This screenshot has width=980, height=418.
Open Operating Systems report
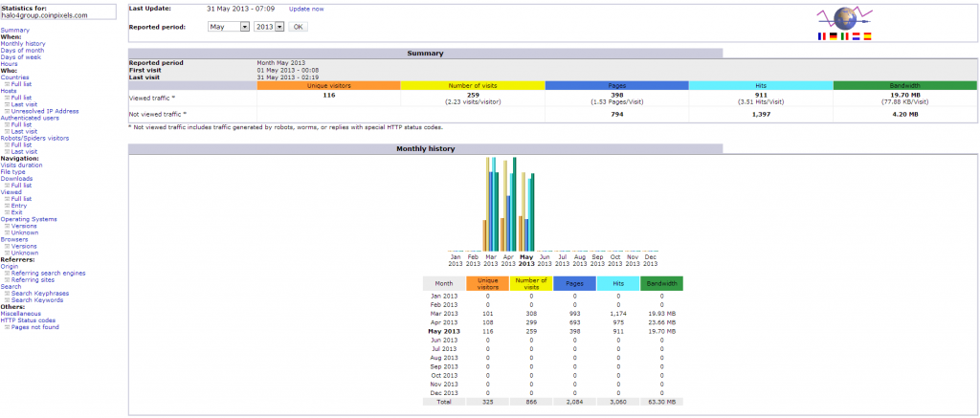tap(29, 219)
